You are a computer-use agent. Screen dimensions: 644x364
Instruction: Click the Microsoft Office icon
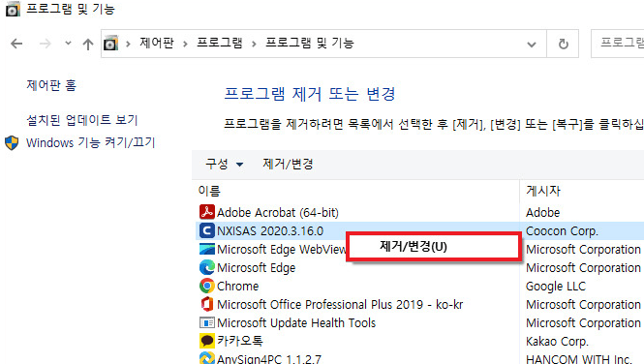tap(207, 304)
